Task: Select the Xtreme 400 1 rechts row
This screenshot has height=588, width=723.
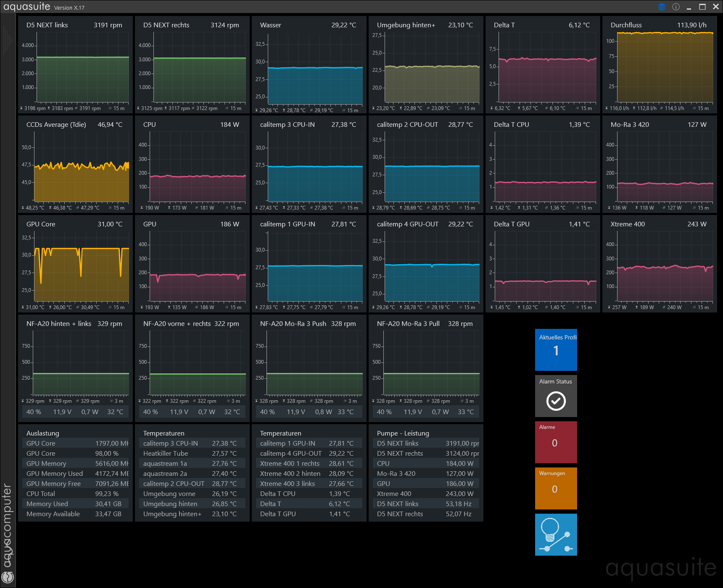Action: point(309,463)
